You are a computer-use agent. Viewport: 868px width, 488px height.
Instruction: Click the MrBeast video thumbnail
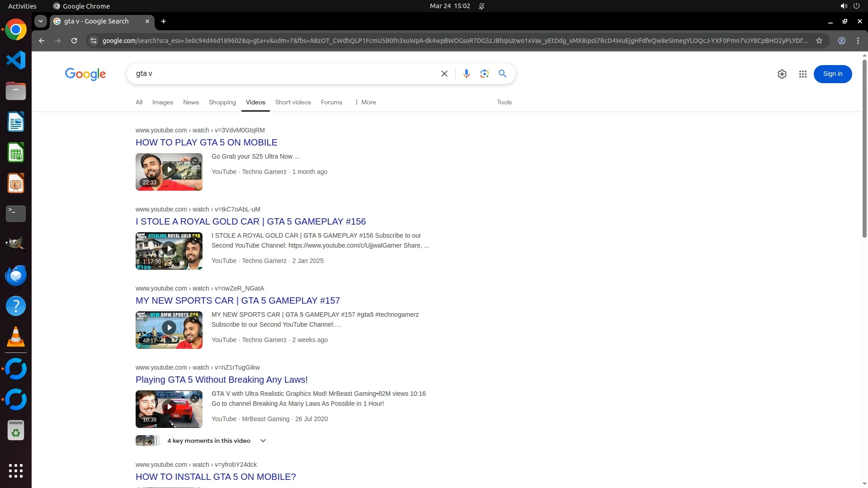click(169, 409)
